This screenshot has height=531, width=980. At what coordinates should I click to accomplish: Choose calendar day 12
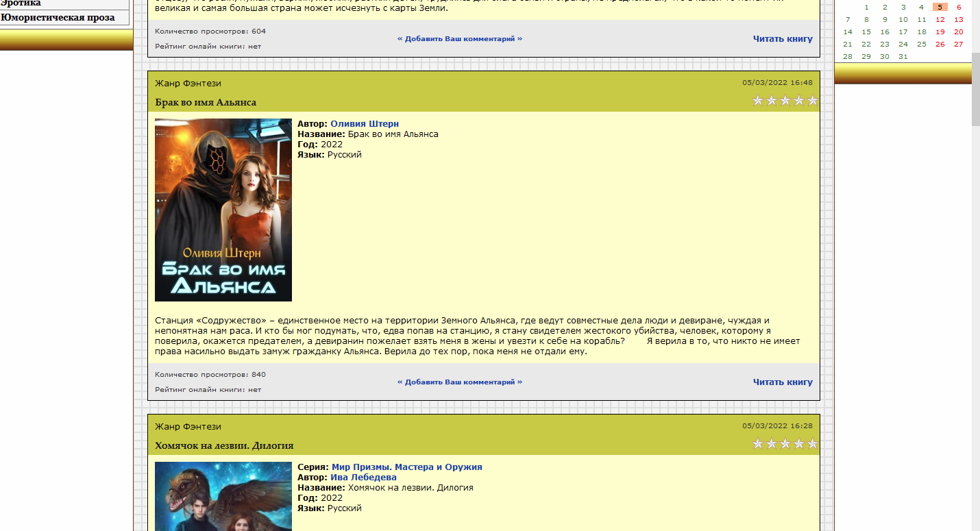click(x=940, y=20)
